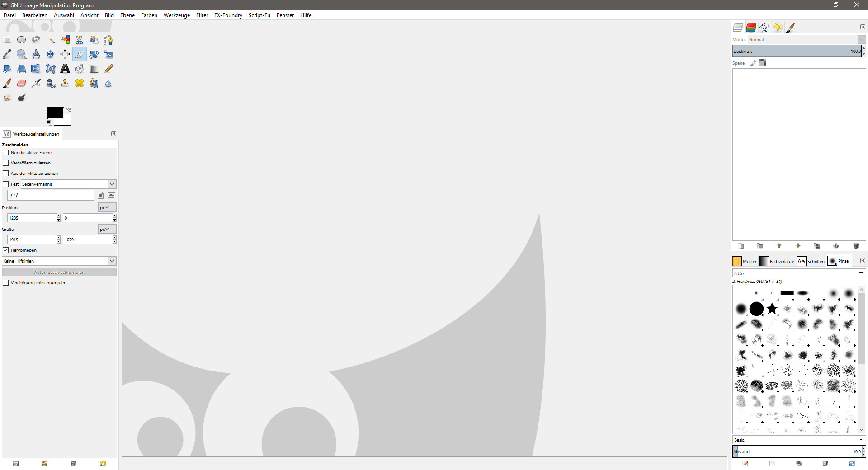Image resolution: width=868 pixels, height=470 pixels.
Task: Click the portrait orientation button
Action: click(101, 195)
